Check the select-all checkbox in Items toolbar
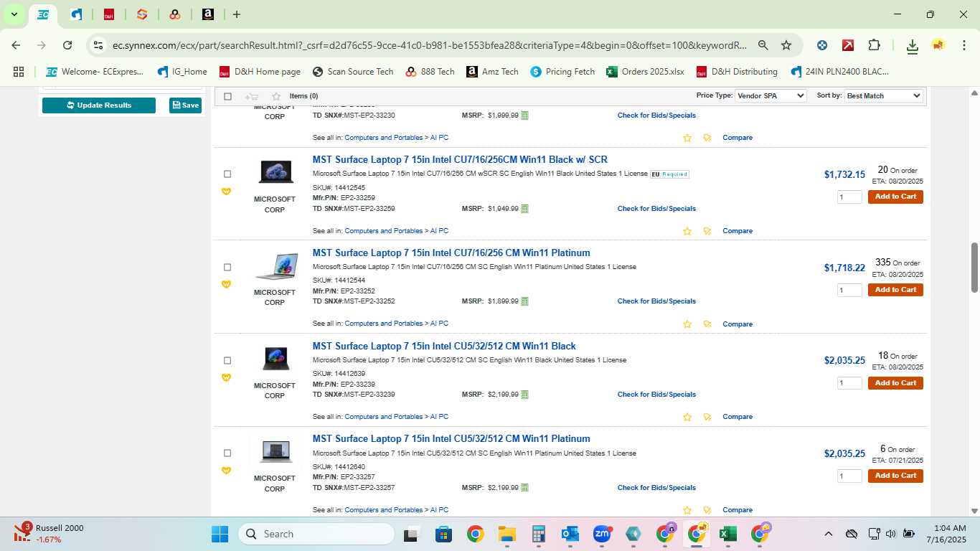The width and height of the screenshot is (980, 551). tap(228, 96)
